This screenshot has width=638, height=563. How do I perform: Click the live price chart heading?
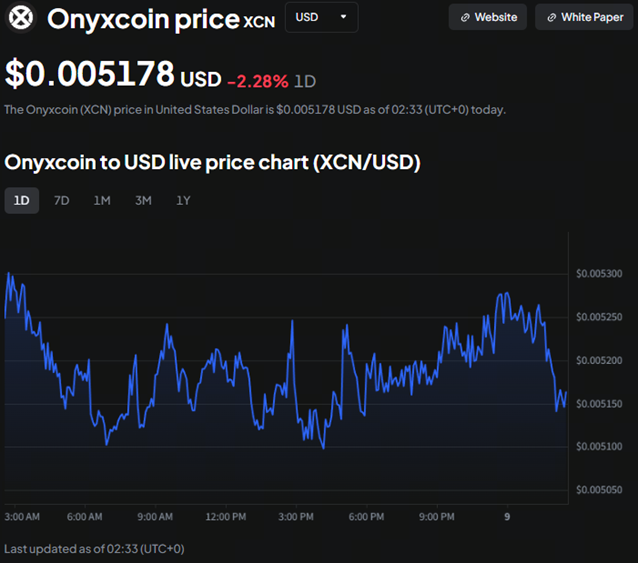tap(212, 162)
